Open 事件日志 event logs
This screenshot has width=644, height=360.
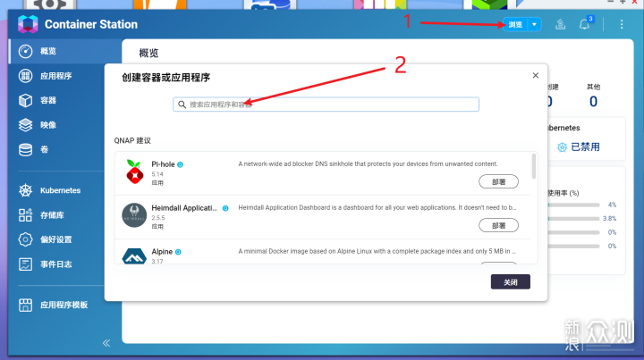pos(56,264)
